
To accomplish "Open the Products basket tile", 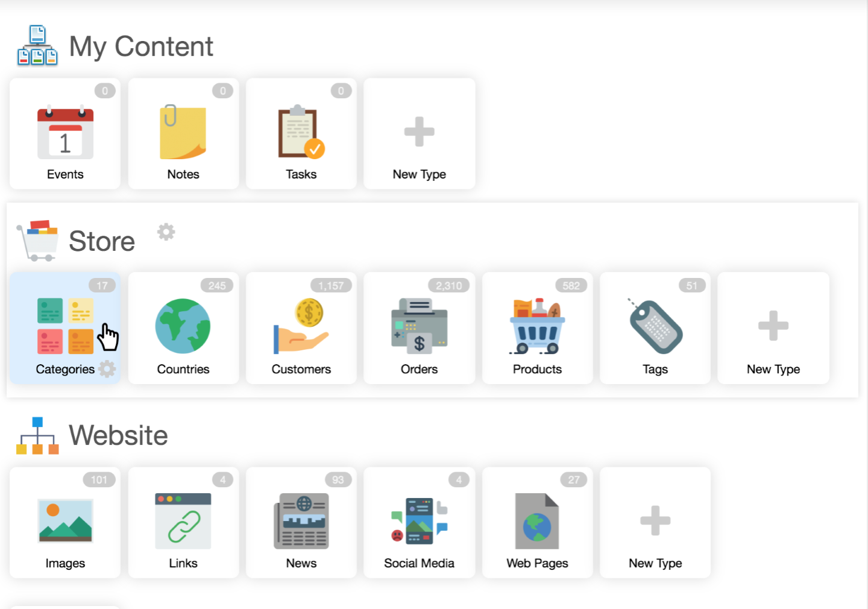I will click(x=537, y=328).
